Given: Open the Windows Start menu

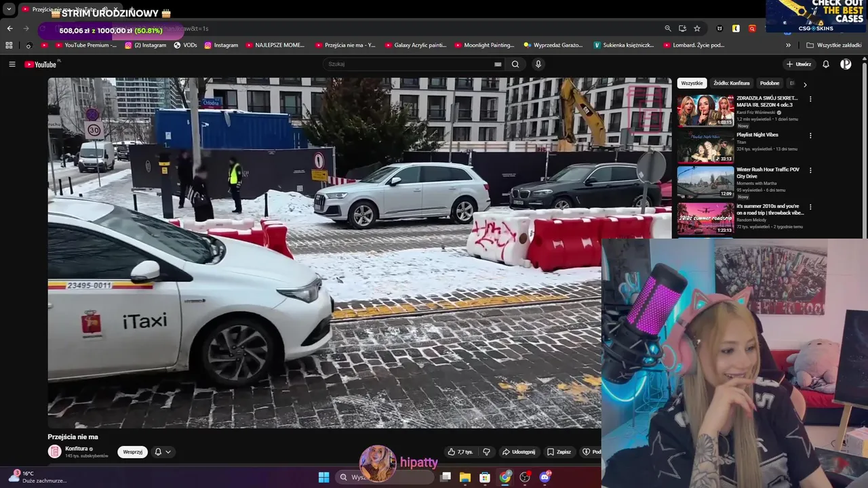Looking at the screenshot, I should tap(323, 477).
